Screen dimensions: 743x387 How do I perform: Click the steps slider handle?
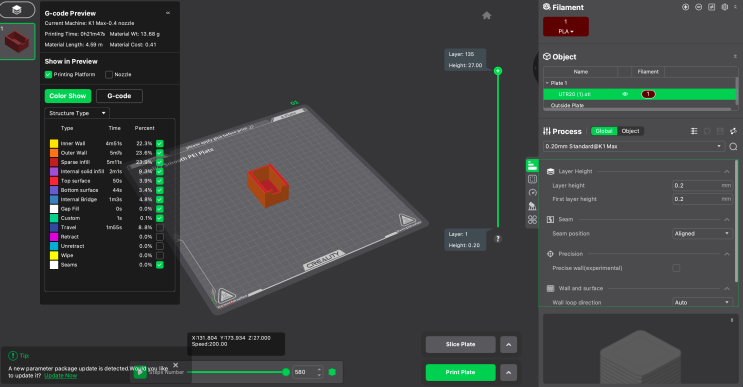pyautogui.click(x=286, y=372)
